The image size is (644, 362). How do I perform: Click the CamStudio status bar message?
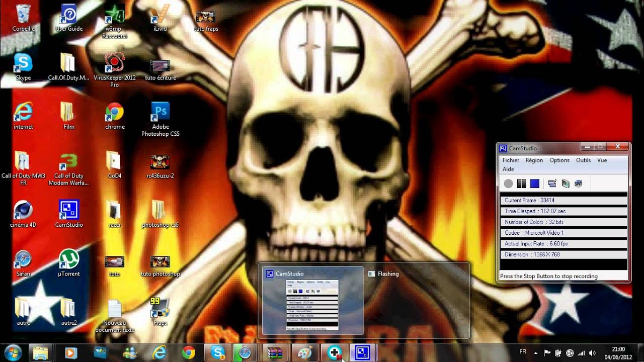coord(549,276)
